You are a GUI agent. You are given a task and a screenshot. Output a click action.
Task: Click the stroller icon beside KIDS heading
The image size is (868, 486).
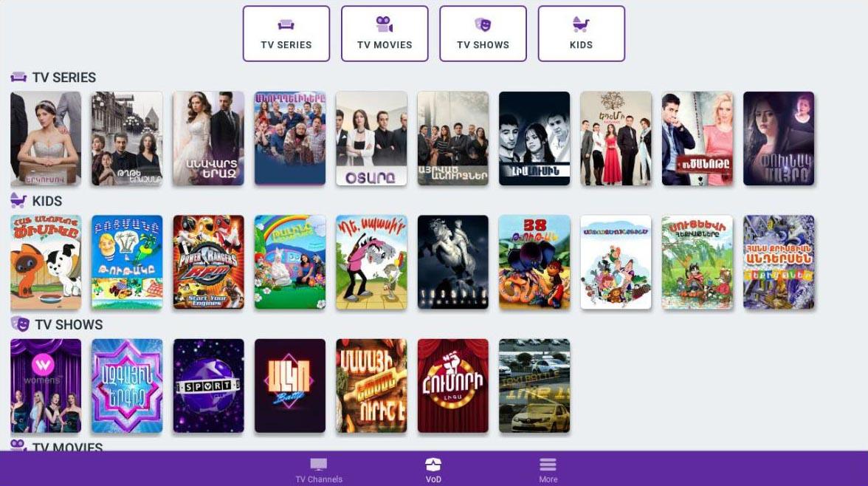[x=18, y=200]
